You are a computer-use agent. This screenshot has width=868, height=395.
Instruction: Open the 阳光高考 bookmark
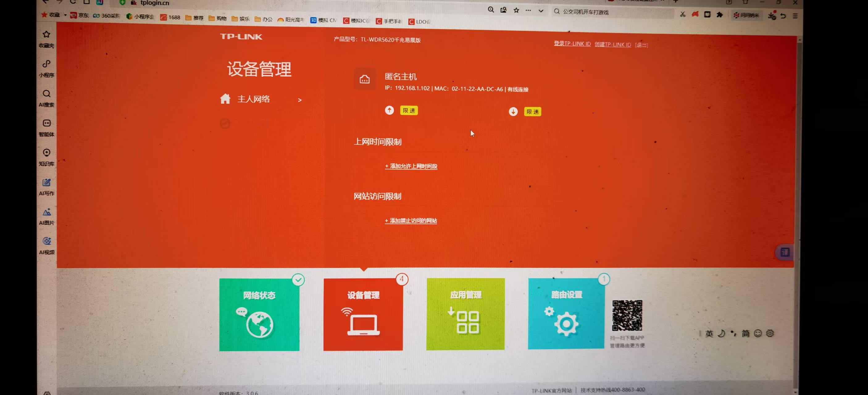click(x=290, y=19)
